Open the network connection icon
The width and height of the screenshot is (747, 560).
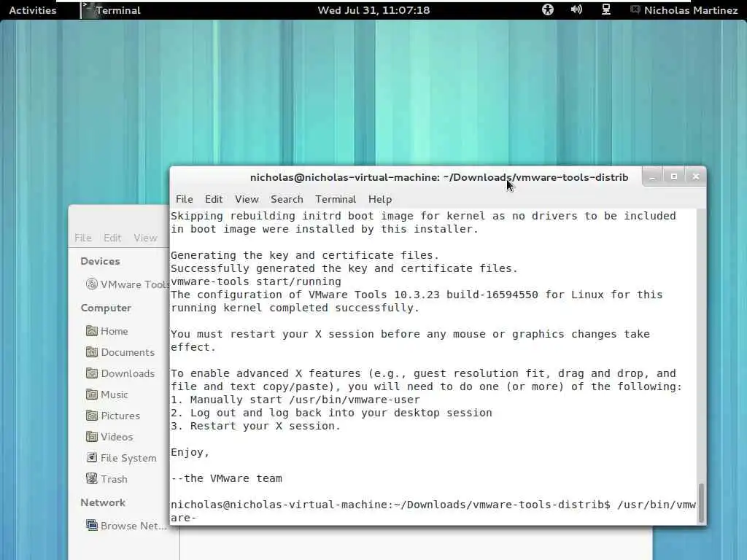606,9
